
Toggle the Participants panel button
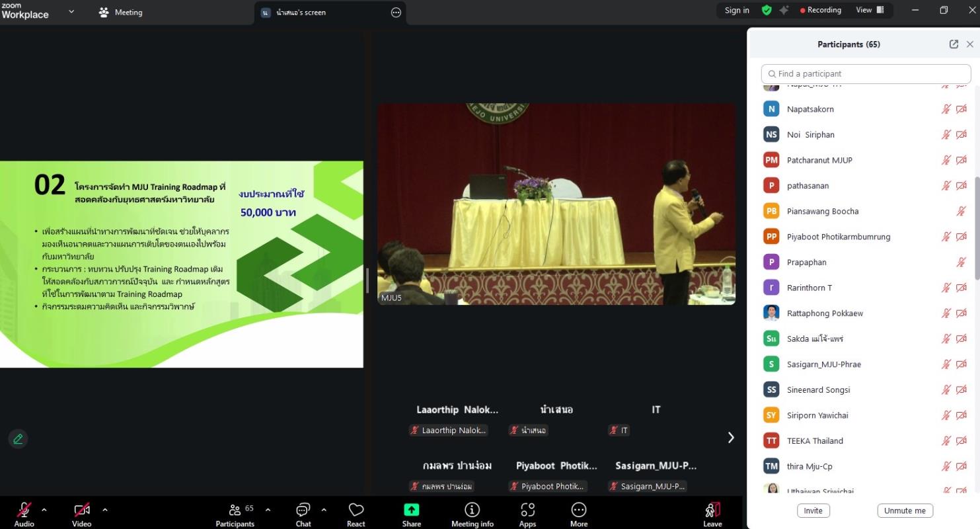click(x=235, y=510)
